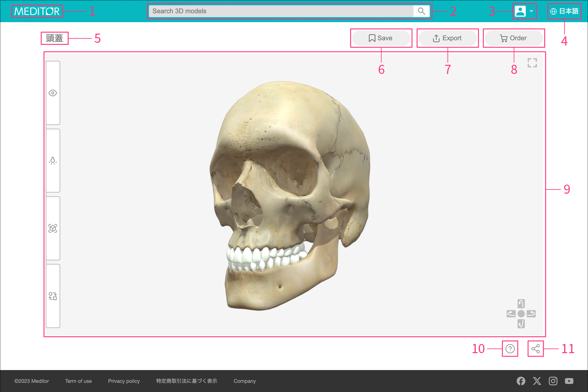Image resolution: width=588 pixels, height=392 pixels.
Task: Open the 3D cube AR view tab
Action: click(53, 228)
